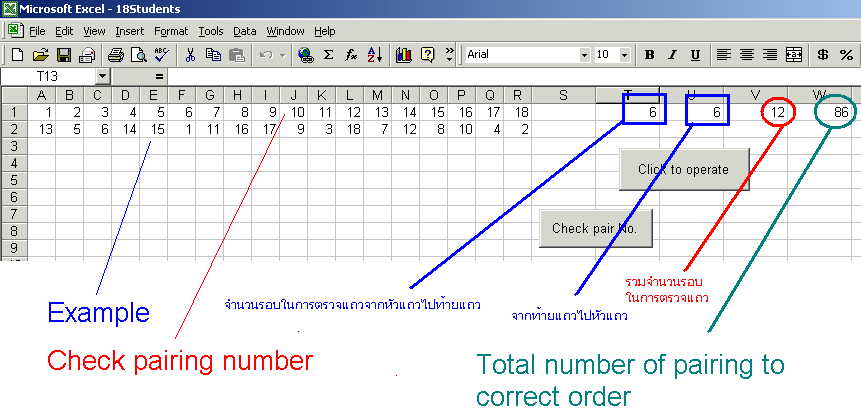This screenshot has width=861, height=419.
Task: Click the Align Right icon
Action: coord(770,55)
